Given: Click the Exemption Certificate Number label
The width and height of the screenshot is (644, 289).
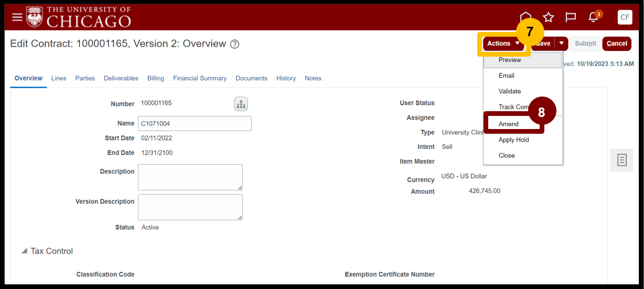Looking at the screenshot, I should click(x=390, y=274).
